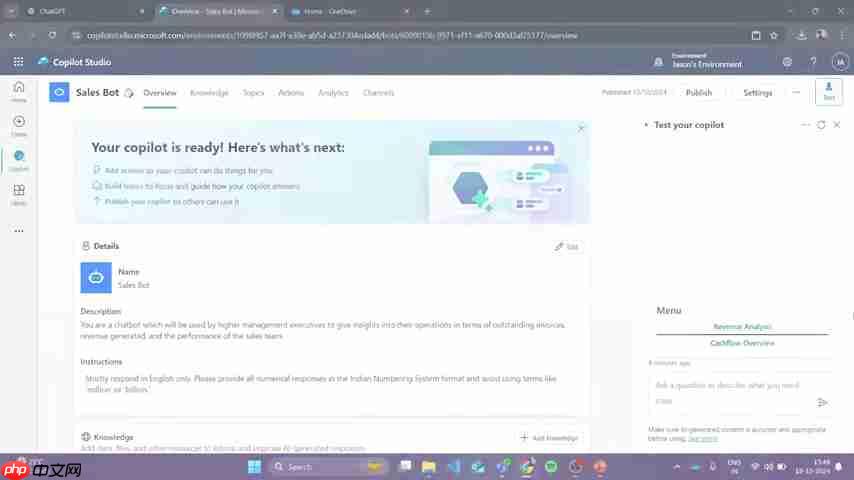Screen dimensions: 854x480
Task: Open File Explorer from taskbar
Action: [x=429, y=467]
